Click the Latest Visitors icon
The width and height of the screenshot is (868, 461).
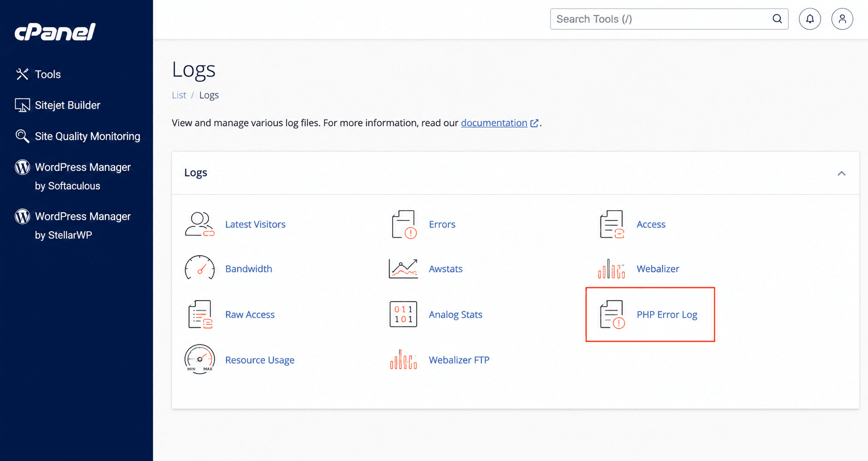coord(199,224)
